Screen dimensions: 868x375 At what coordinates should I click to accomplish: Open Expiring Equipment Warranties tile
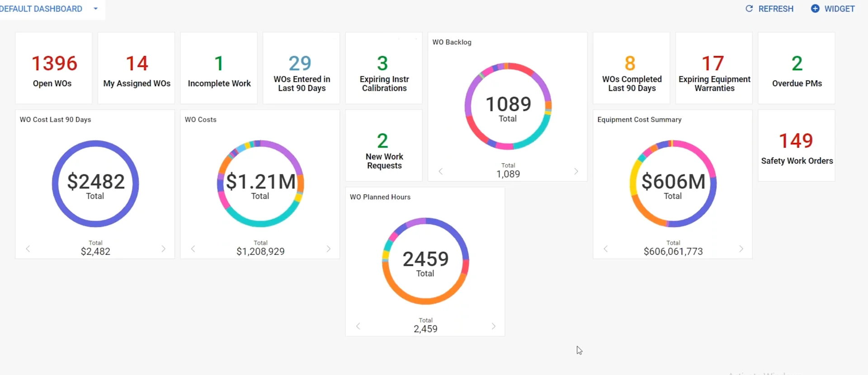(714, 68)
